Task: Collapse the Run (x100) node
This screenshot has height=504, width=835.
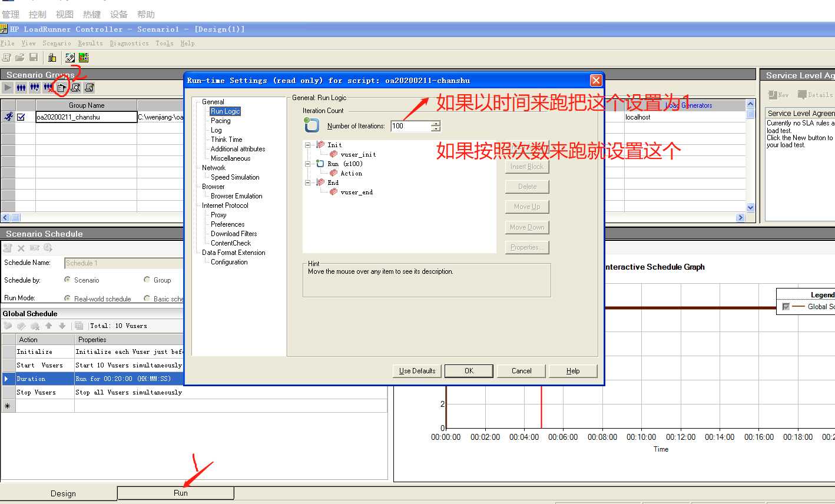Action: pos(307,164)
